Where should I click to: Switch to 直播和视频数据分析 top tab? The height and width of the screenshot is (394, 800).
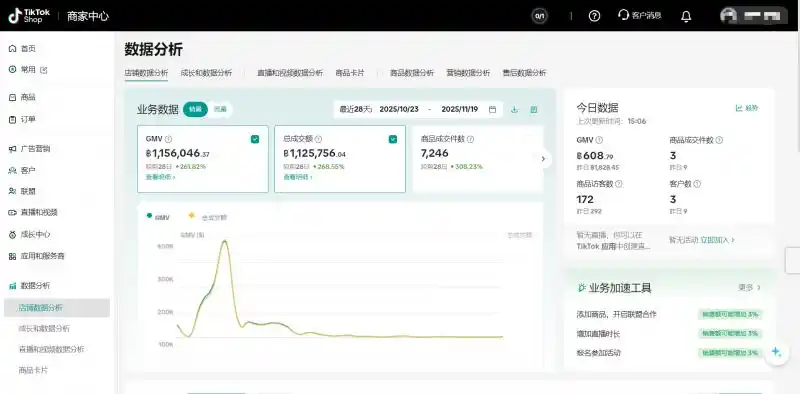tap(290, 73)
